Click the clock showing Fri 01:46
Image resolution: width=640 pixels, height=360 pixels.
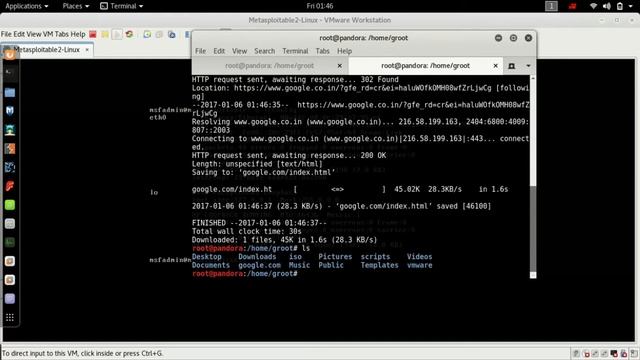pyautogui.click(x=320, y=6)
